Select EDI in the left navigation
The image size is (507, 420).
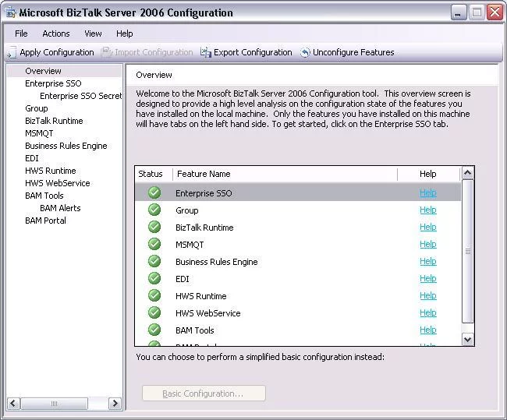[32, 158]
